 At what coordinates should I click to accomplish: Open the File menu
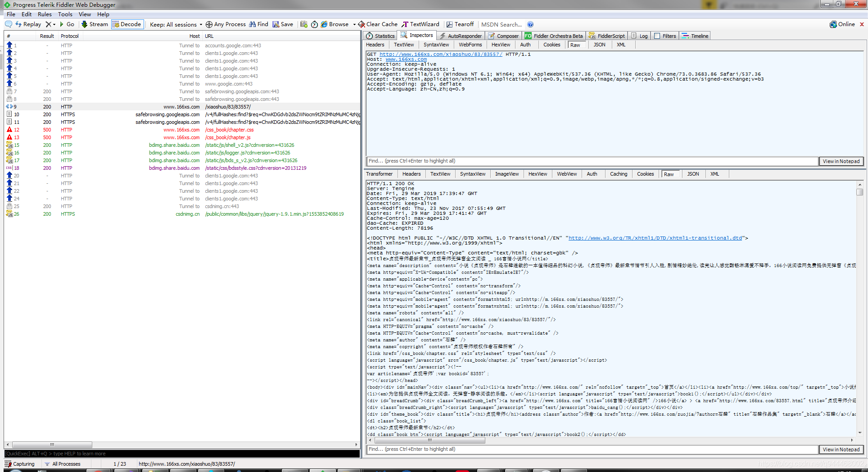coord(11,14)
